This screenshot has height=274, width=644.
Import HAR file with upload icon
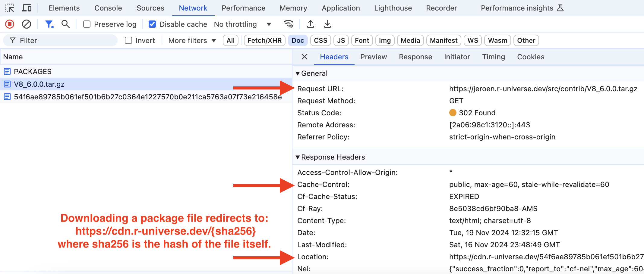pyautogui.click(x=310, y=24)
